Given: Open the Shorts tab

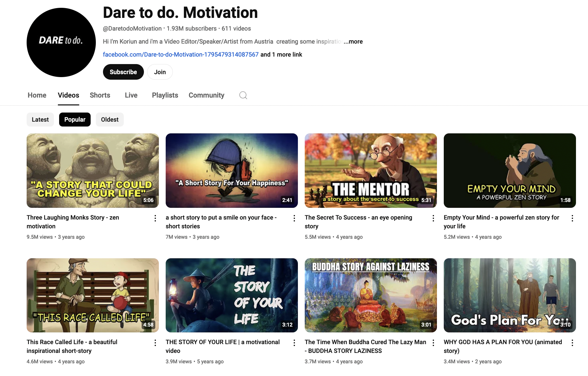Looking at the screenshot, I should [x=100, y=95].
